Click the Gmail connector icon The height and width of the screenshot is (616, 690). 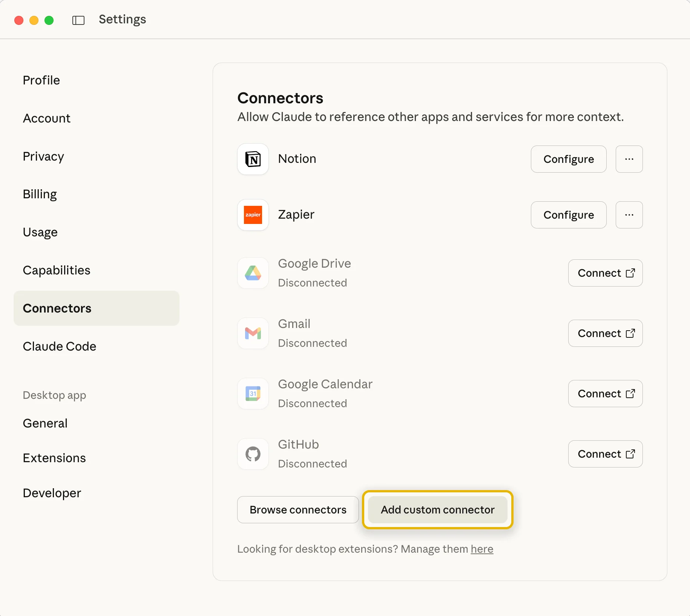point(253,333)
